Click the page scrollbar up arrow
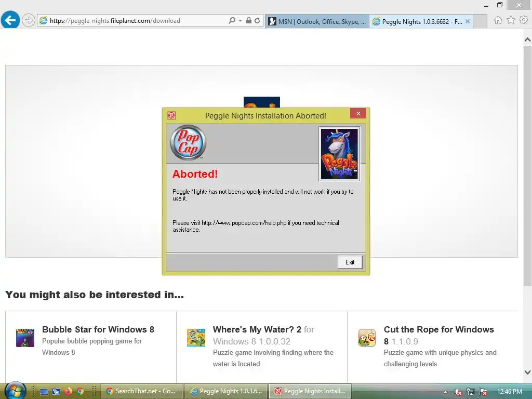532x399 pixels. [527, 40]
